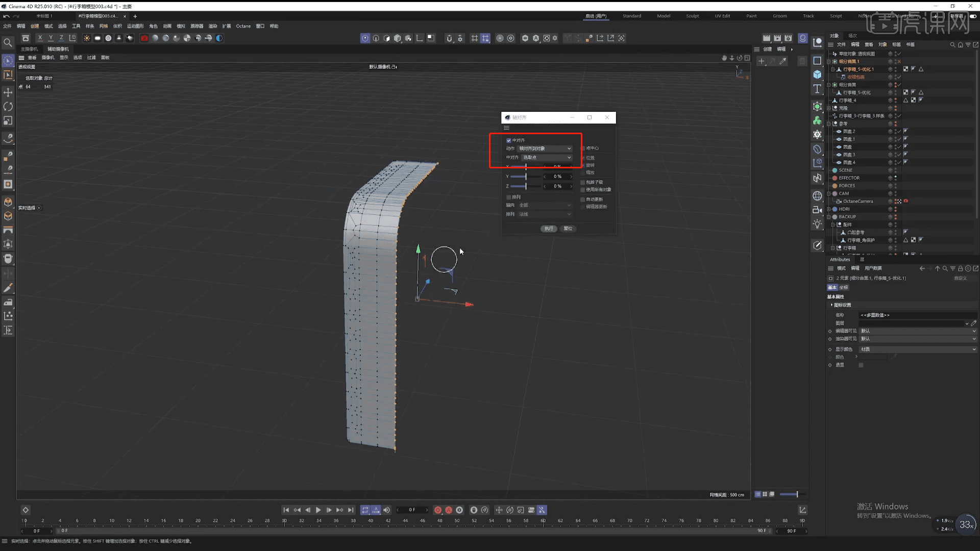
Task: Expand the 克隆 object tree node
Action: point(829,108)
